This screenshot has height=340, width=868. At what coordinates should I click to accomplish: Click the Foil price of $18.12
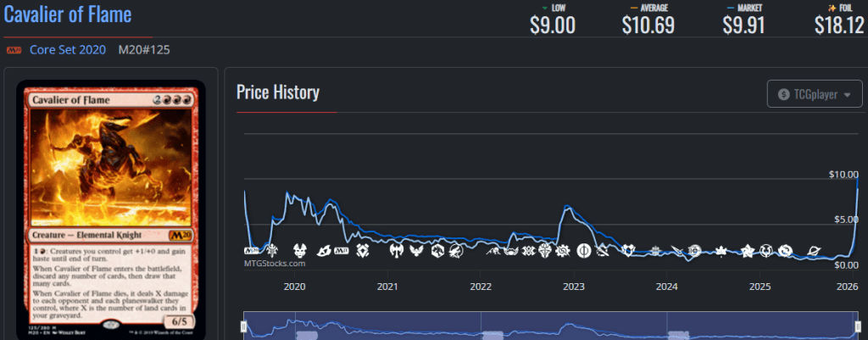[x=839, y=25]
